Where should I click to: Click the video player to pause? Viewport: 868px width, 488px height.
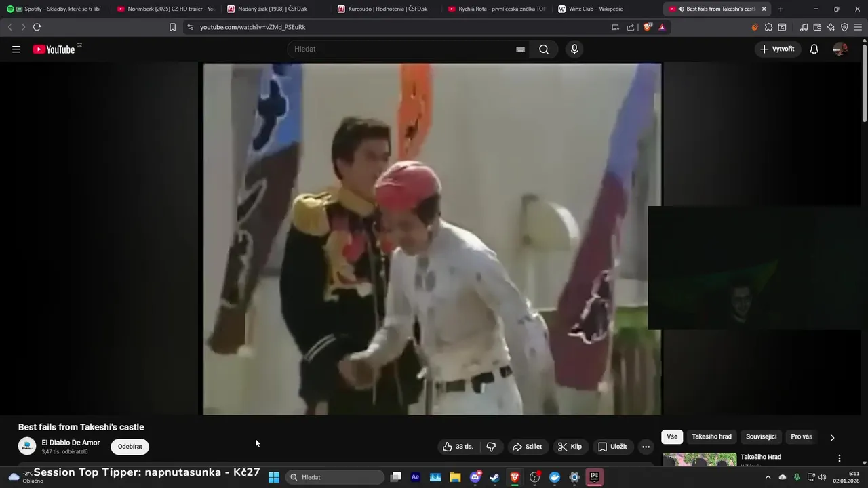432,239
